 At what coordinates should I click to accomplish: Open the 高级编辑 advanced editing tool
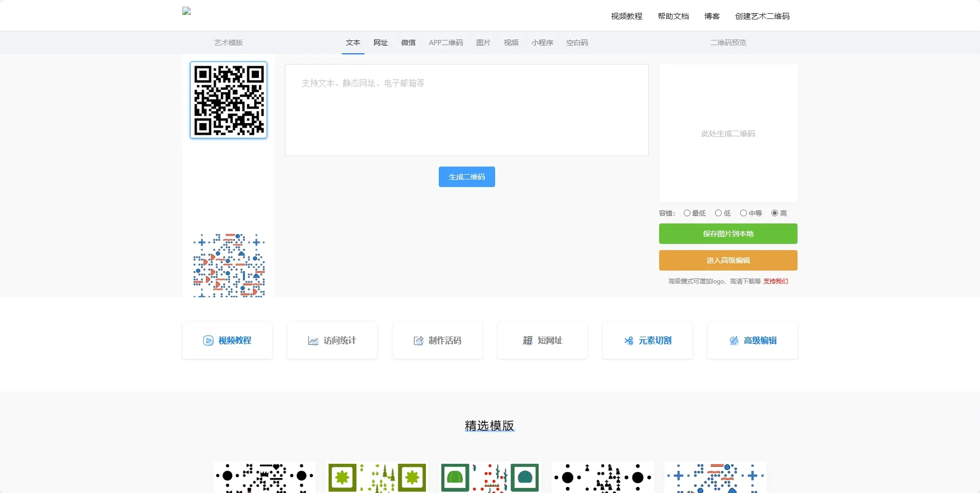coord(752,340)
